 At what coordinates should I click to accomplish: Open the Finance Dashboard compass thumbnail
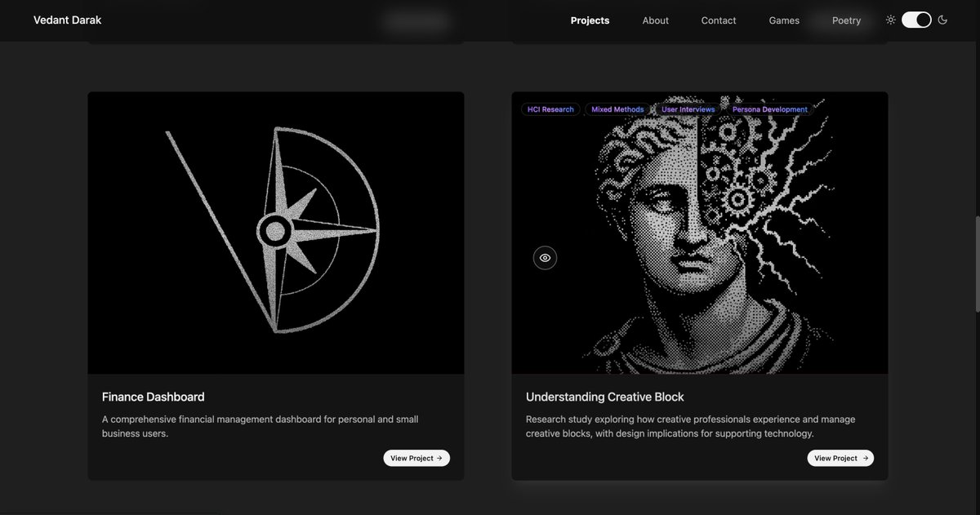coord(276,233)
